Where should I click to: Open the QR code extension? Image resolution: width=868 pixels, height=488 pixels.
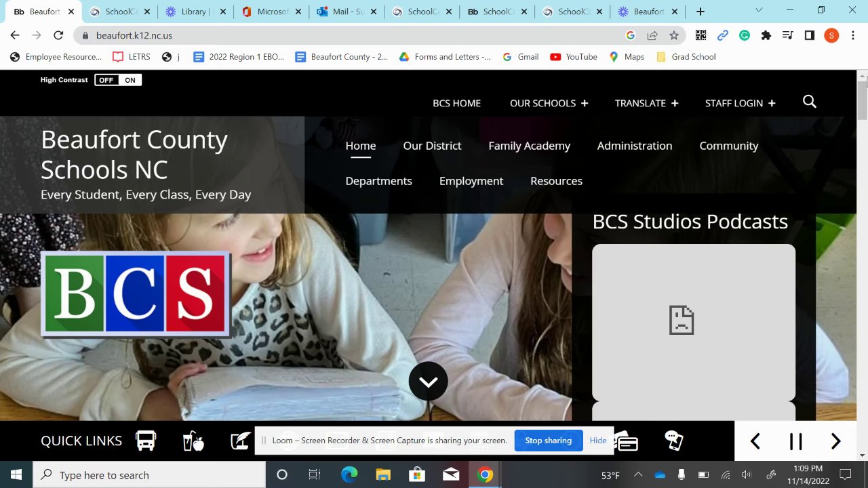pos(701,35)
